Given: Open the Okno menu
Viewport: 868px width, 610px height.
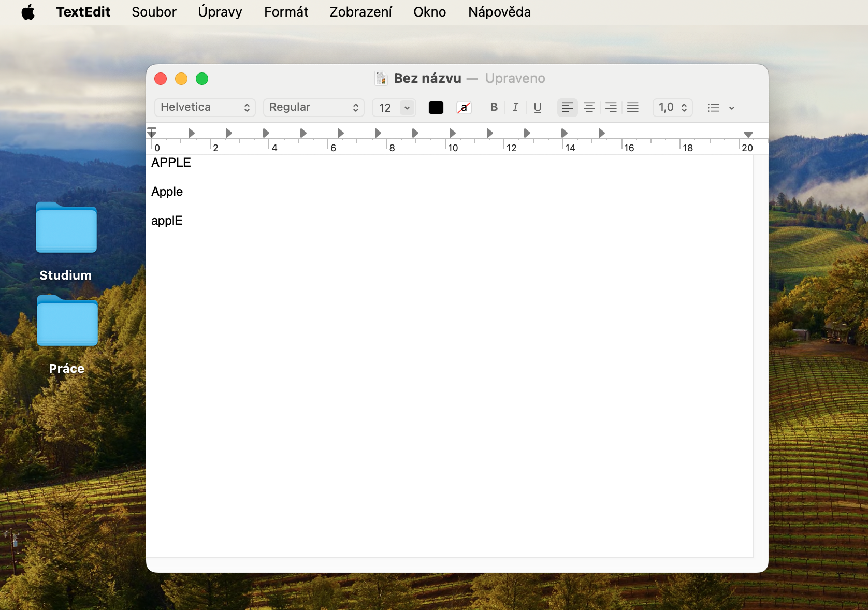Looking at the screenshot, I should pyautogui.click(x=430, y=12).
